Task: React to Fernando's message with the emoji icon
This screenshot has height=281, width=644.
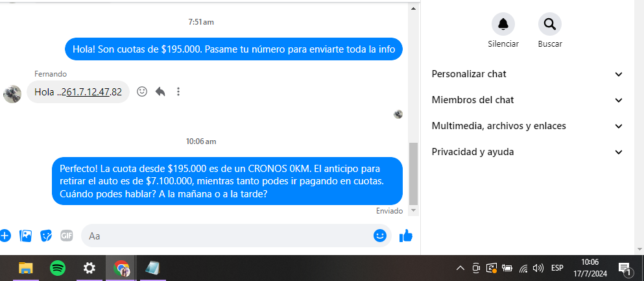Action: [142, 92]
